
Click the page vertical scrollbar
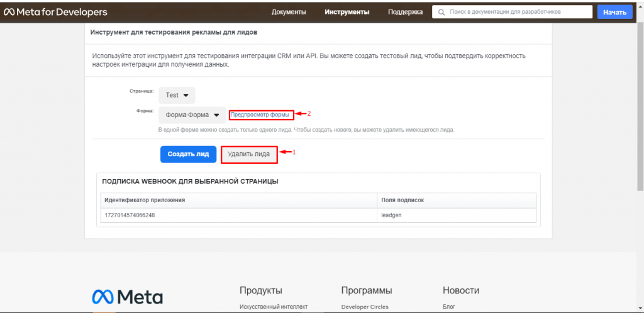[x=640, y=107]
